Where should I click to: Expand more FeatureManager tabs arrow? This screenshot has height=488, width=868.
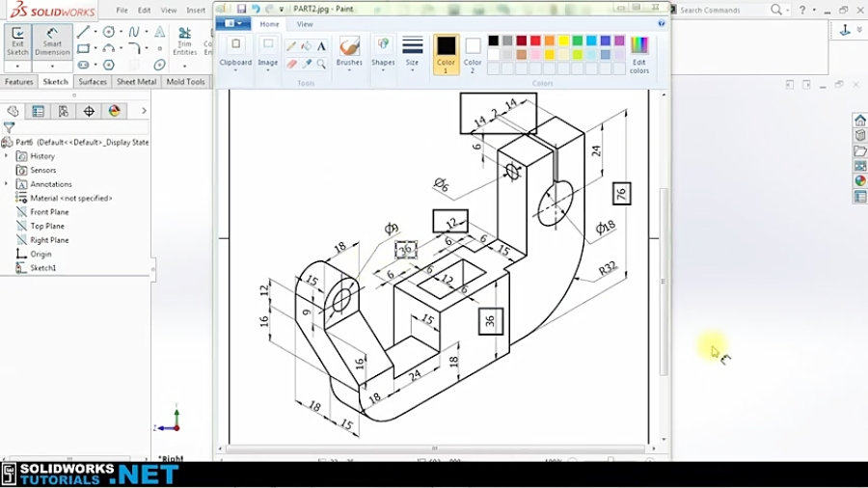(x=144, y=111)
